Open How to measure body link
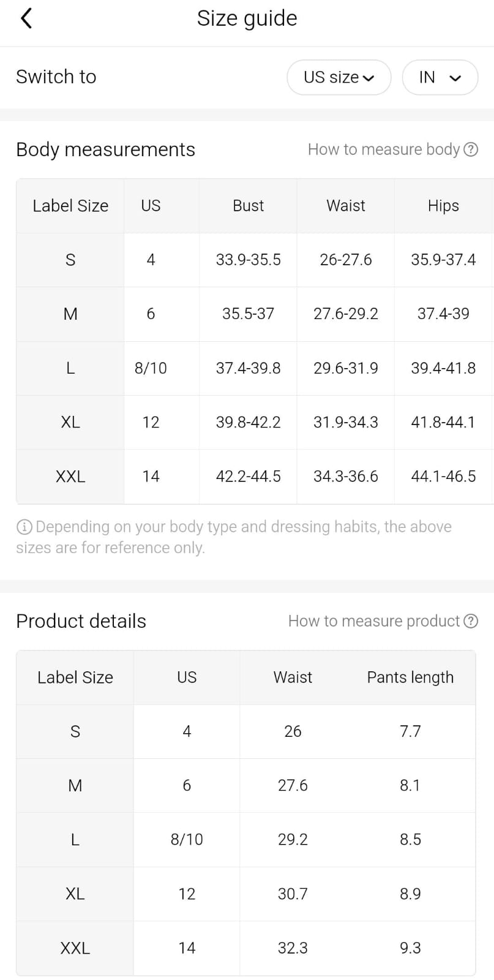Viewport: 494px width, 980px height. (x=383, y=149)
